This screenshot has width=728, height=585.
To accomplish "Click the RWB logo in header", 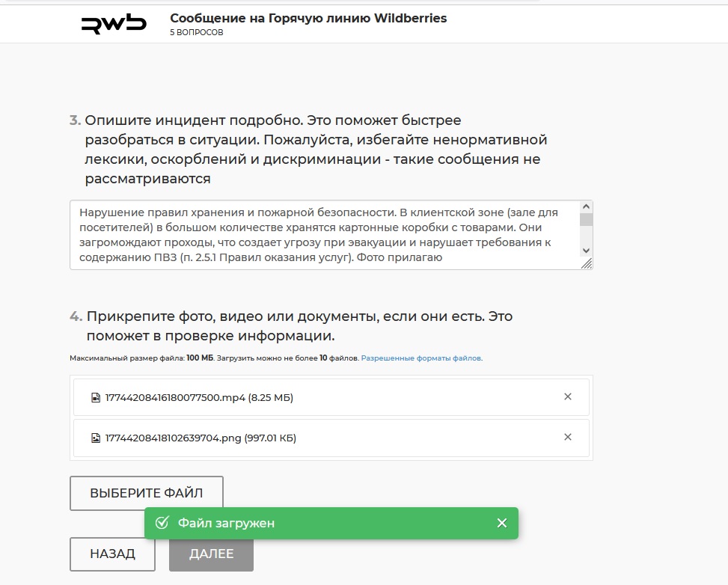I will coord(114,24).
